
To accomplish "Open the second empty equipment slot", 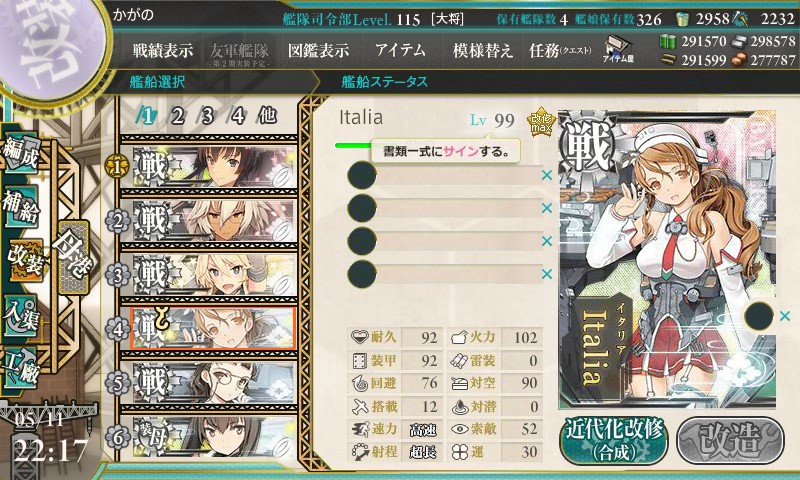I will tap(444, 208).
